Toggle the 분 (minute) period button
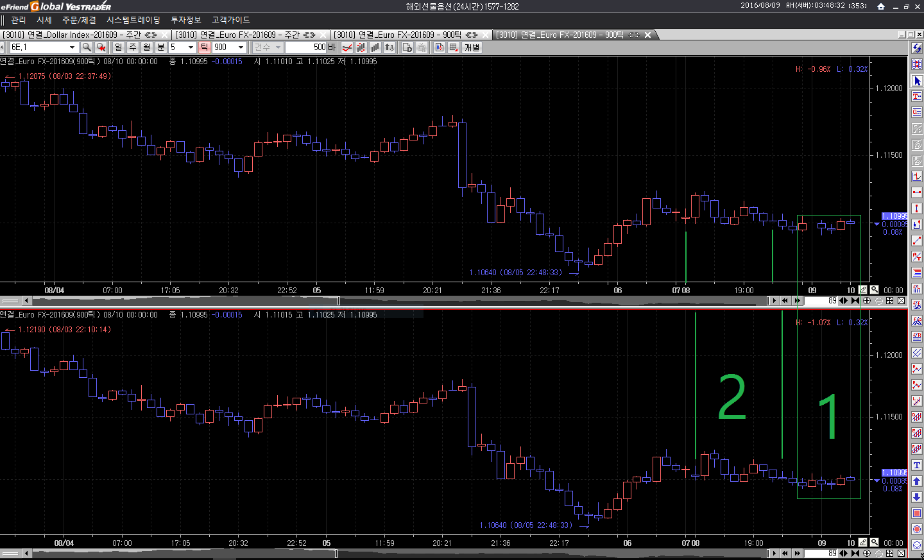 coord(161,47)
